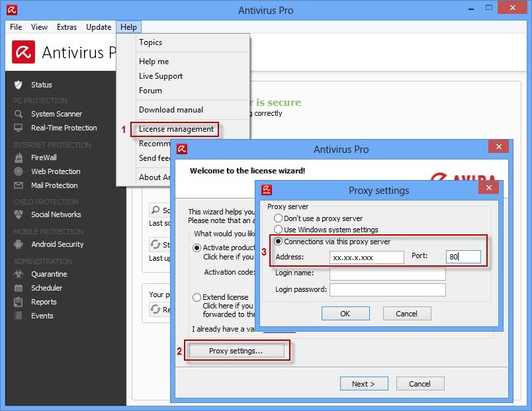Open Quarantine in the sidebar
The width and height of the screenshot is (532, 411).
49,274
